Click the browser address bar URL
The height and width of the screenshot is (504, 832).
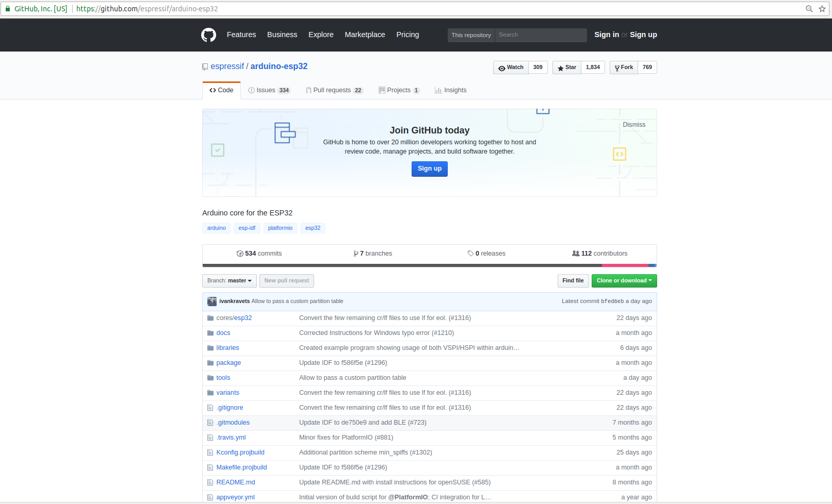(x=147, y=9)
